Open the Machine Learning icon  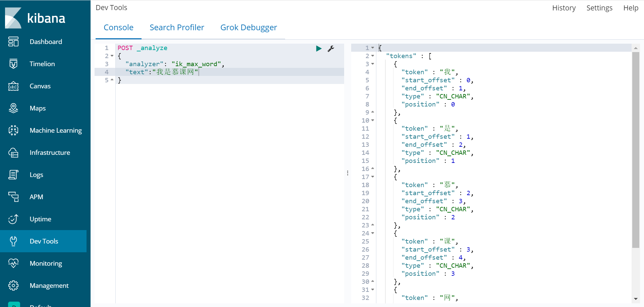point(13,130)
